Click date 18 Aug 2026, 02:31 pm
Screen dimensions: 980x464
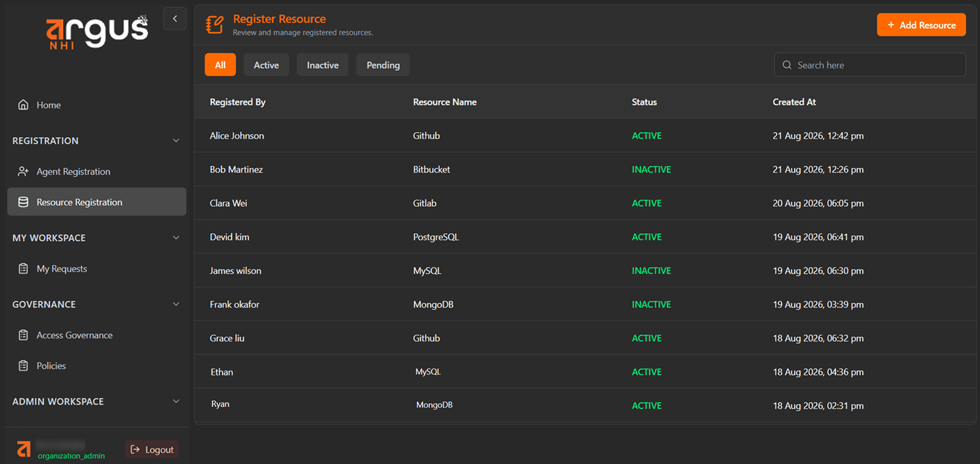point(818,406)
